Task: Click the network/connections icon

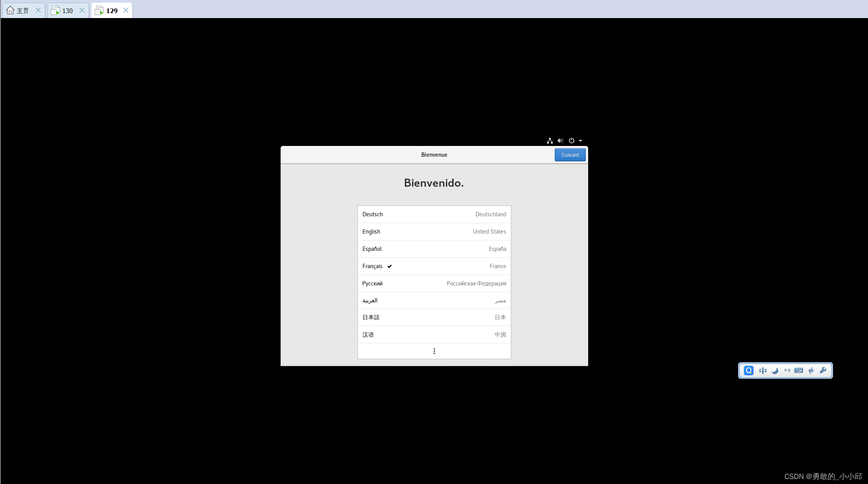Action: tap(550, 140)
